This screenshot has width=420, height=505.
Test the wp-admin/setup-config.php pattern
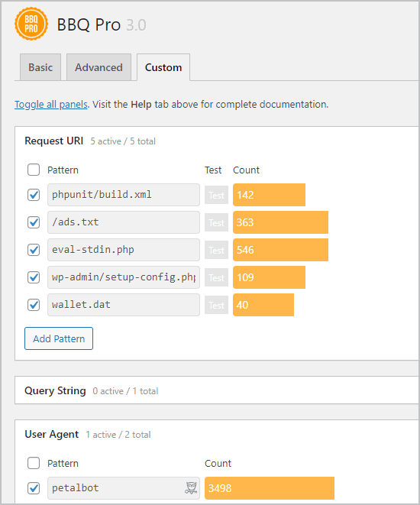216,277
